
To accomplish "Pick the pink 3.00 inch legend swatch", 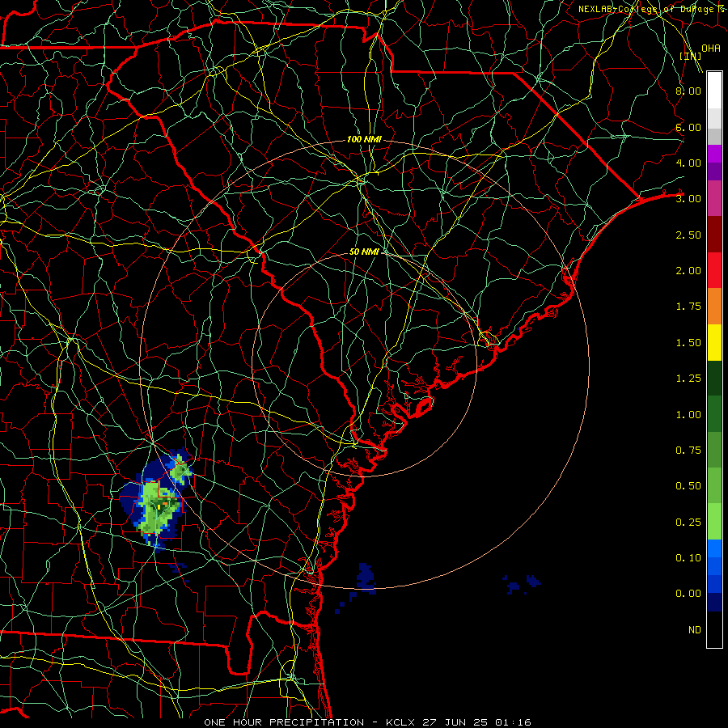I will pyautogui.click(x=714, y=198).
